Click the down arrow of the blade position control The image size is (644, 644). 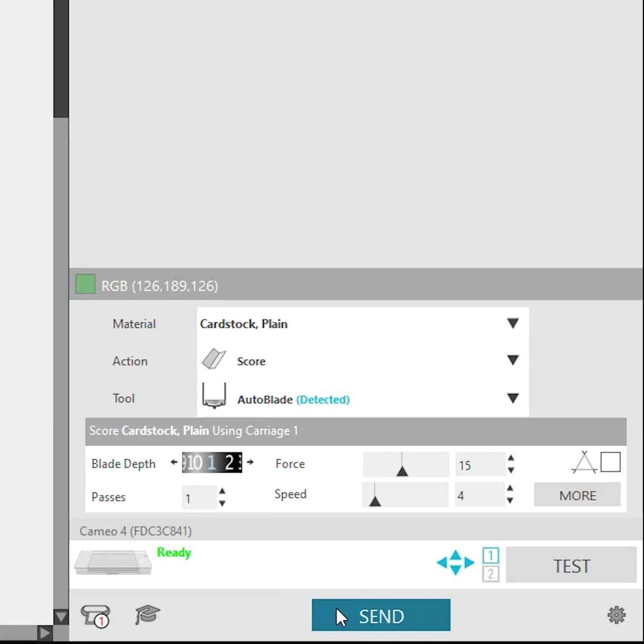pos(456,571)
